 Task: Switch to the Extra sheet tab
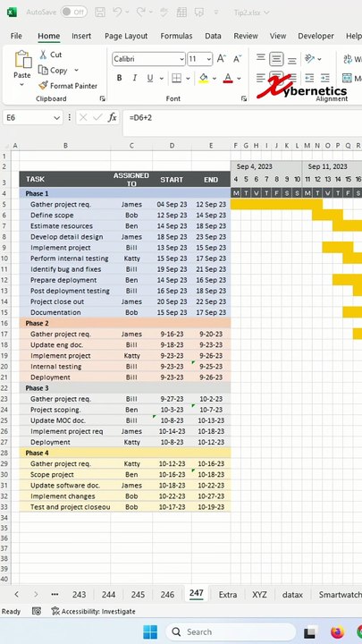228,594
